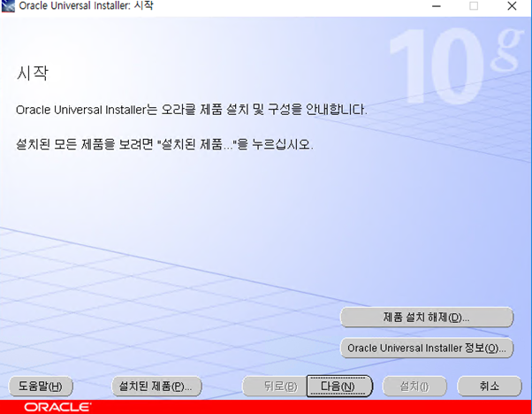This screenshot has height=414, width=532.
Task: Click the maximize window button
Action: click(x=474, y=6)
